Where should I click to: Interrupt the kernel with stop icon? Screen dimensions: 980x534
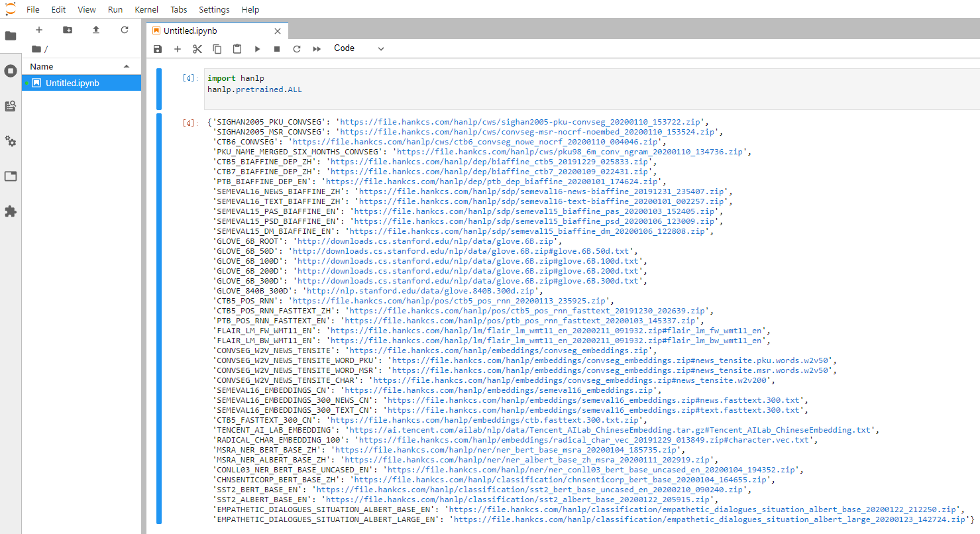pyautogui.click(x=277, y=49)
